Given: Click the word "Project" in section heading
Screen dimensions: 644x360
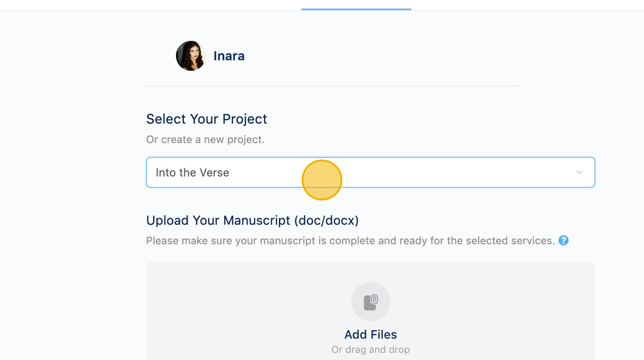Looking at the screenshot, I should pyautogui.click(x=246, y=119).
